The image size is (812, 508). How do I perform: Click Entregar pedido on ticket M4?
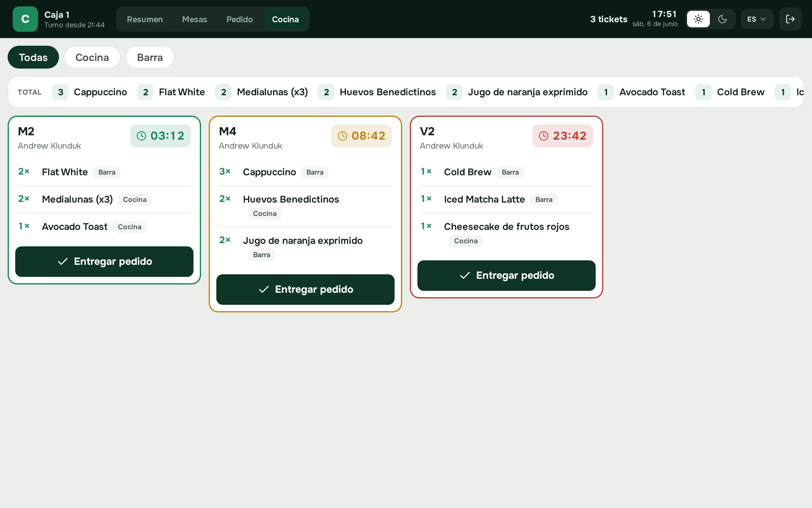pos(305,289)
